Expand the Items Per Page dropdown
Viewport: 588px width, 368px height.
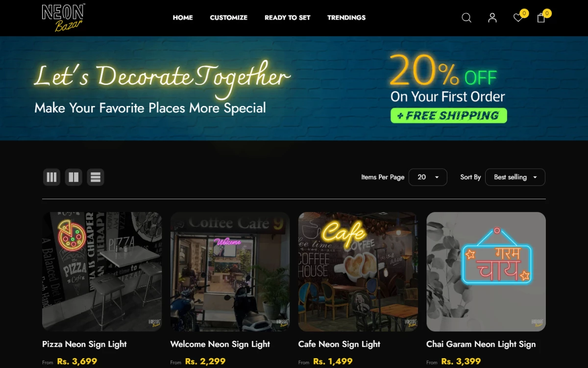click(x=428, y=177)
